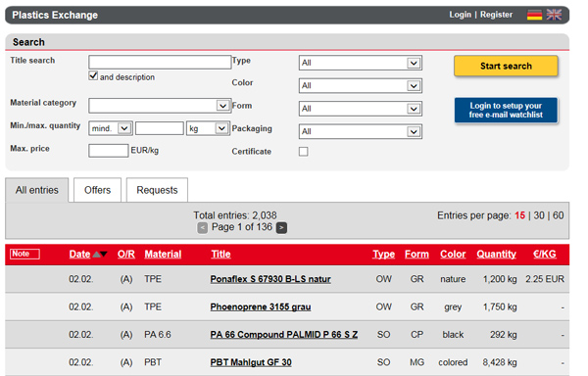Click 'PA 6.6' material cell
Viewport: 588px width, 376px height.
point(158,335)
